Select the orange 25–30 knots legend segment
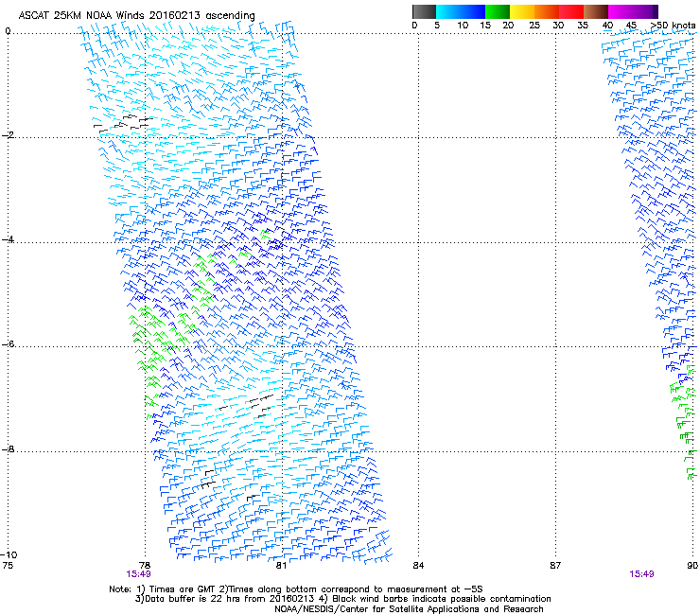The height and width of the screenshot is (615, 700). pos(547,11)
